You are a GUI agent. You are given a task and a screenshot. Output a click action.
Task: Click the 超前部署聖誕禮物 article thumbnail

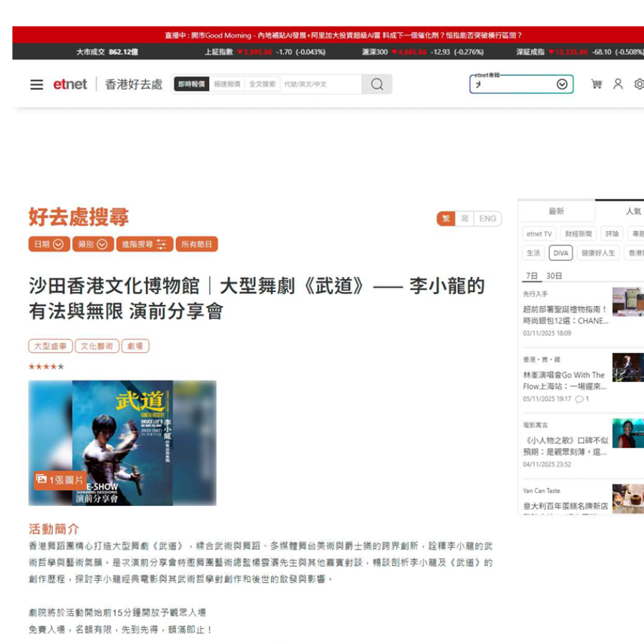(x=628, y=302)
